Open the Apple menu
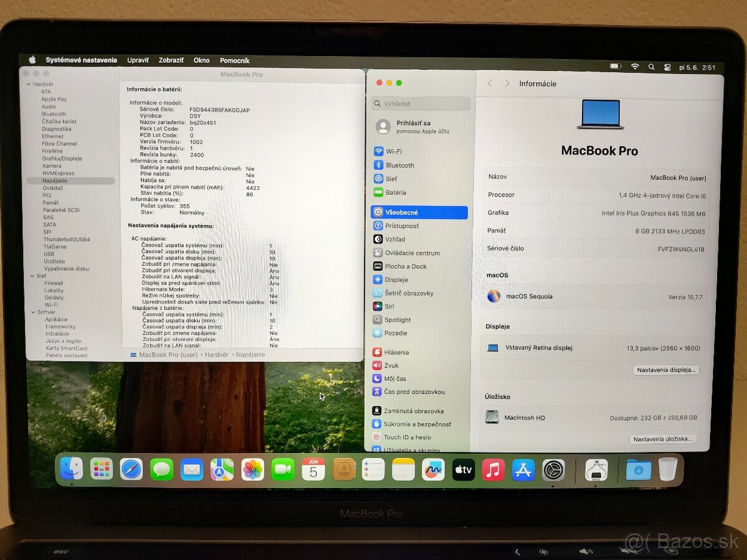This screenshot has height=560, width=747. click(x=32, y=60)
